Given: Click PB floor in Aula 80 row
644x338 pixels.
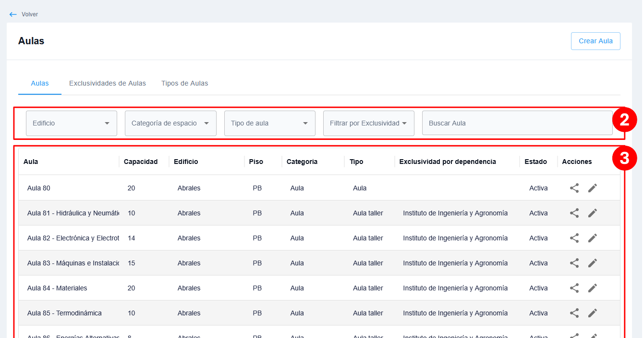Looking at the screenshot, I should click(x=257, y=188).
